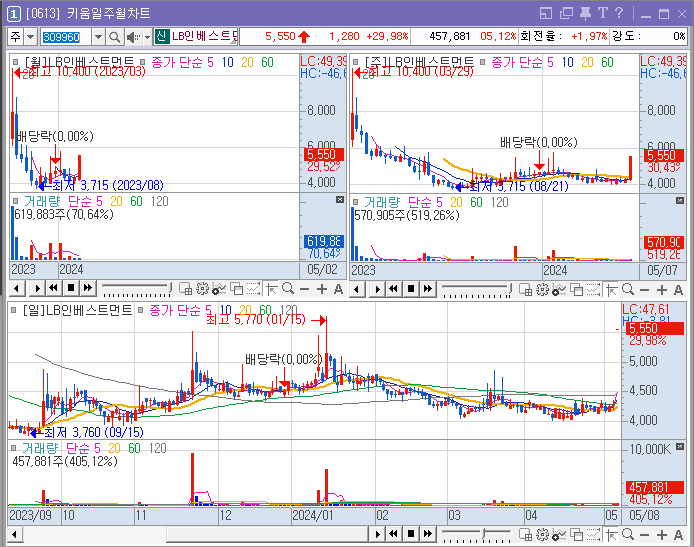This screenshot has height=547, width=694.
Task: Click daily chart high label '최고 5,770 (01/15)'
Action: pyautogui.click(x=256, y=320)
